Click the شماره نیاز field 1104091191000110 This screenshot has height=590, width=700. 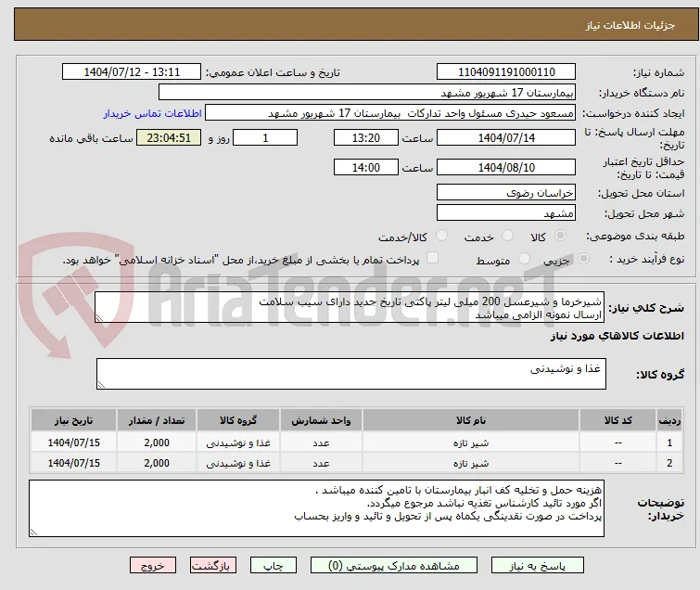[506, 72]
